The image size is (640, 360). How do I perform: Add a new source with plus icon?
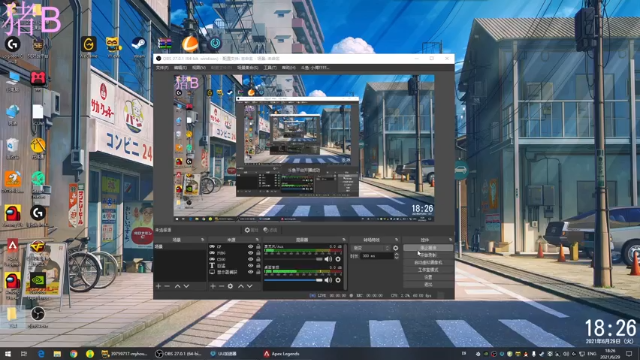click(213, 287)
